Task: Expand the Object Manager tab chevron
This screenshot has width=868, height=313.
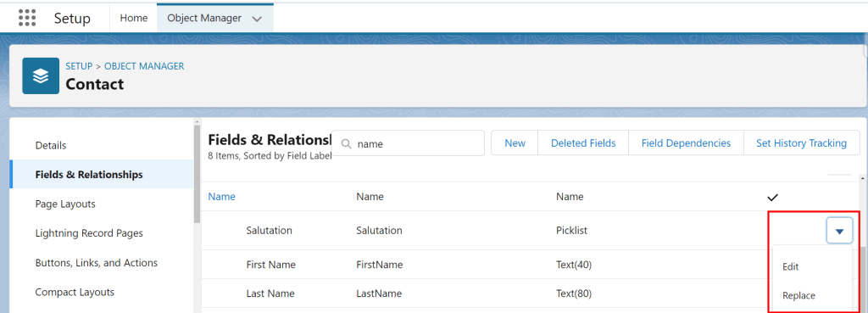Action: click(257, 19)
